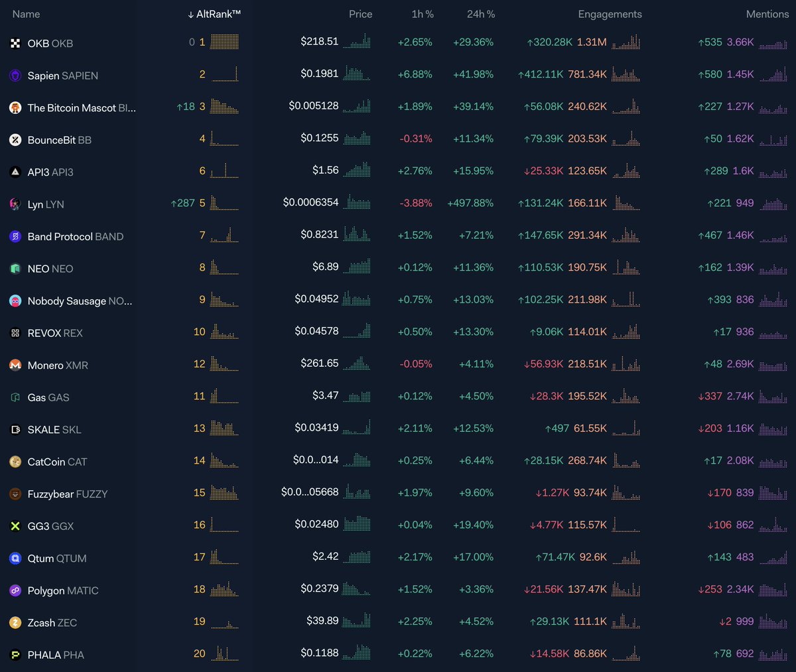The width and height of the screenshot is (796, 672).
Task: Sort by the Price column header
Action: click(x=360, y=14)
